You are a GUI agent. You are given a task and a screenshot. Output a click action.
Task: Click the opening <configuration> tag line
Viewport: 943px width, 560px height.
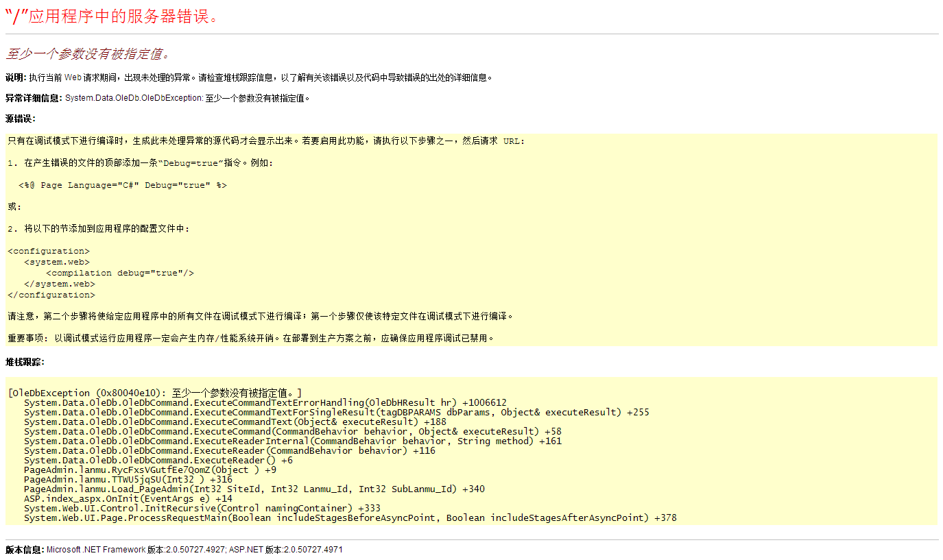tap(48, 251)
